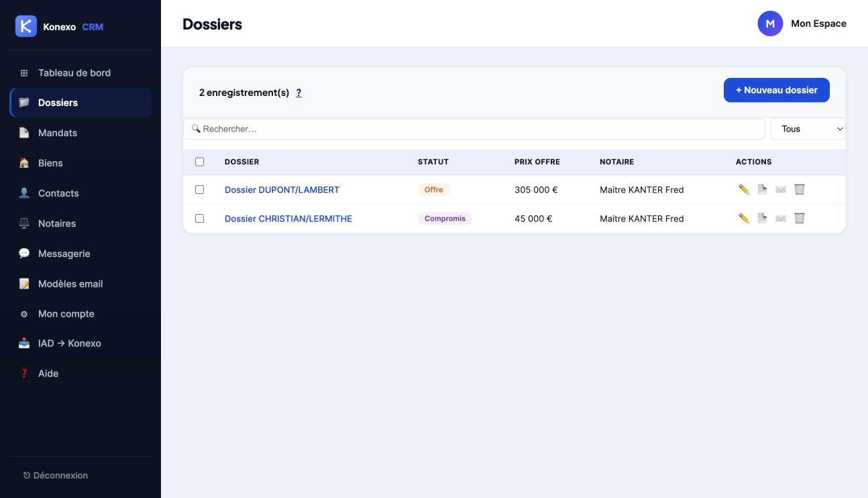
Task: Open the Contacts menu entry
Action: [x=80, y=193]
